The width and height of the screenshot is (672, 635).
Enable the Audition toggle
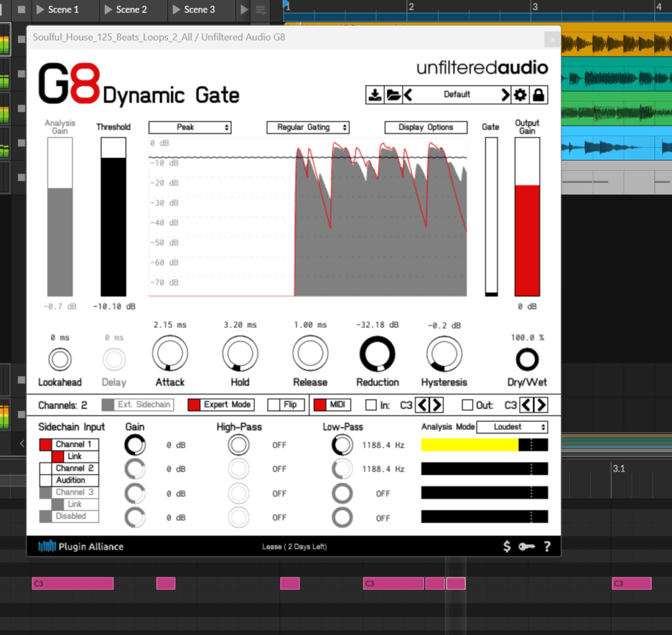coord(69,480)
